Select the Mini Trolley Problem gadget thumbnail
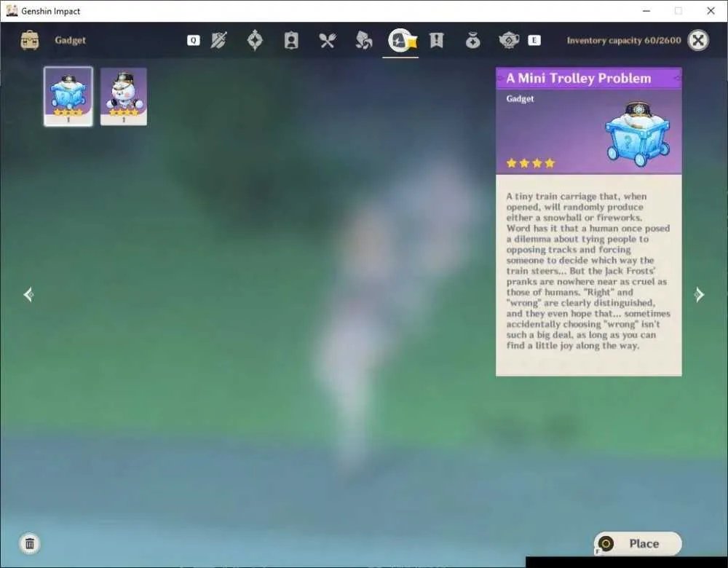The height and width of the screenshot is (568, 728). [x=68, y=96]
